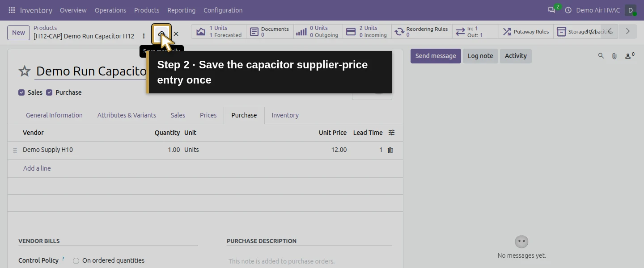
Task: Select On ordered quantities control policy
Action: [76, 261]
